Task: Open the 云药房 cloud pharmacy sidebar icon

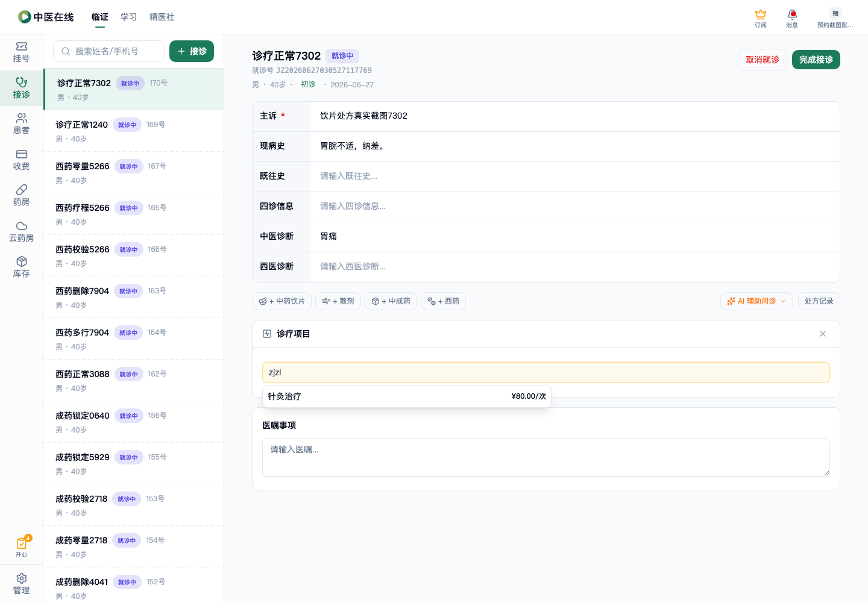Action: point(21,232)
